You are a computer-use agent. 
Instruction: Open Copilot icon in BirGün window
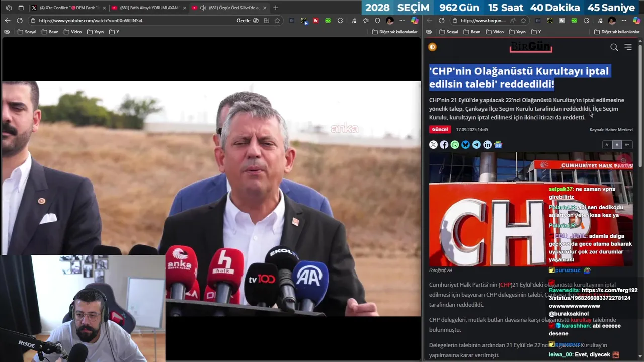click(x=637, y=21)
